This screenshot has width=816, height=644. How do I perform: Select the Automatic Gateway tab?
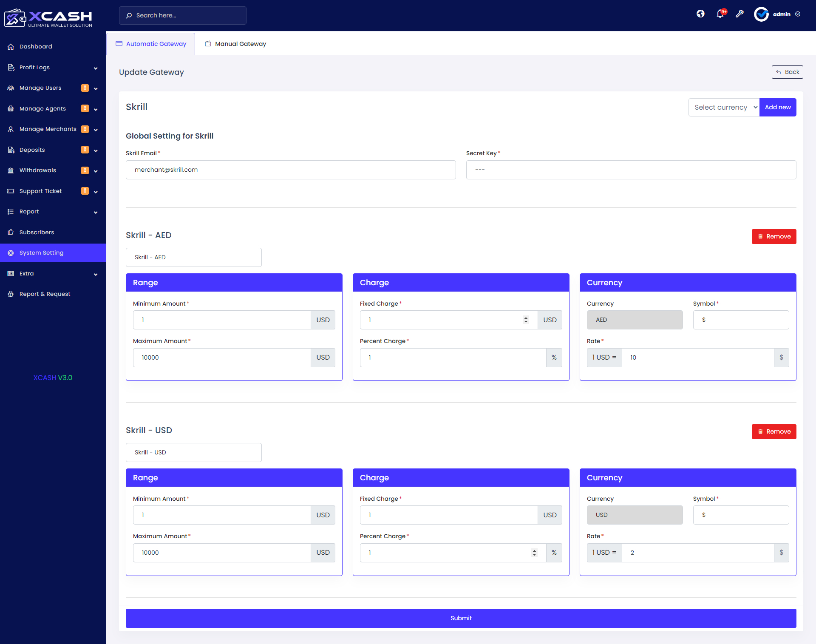151,44
